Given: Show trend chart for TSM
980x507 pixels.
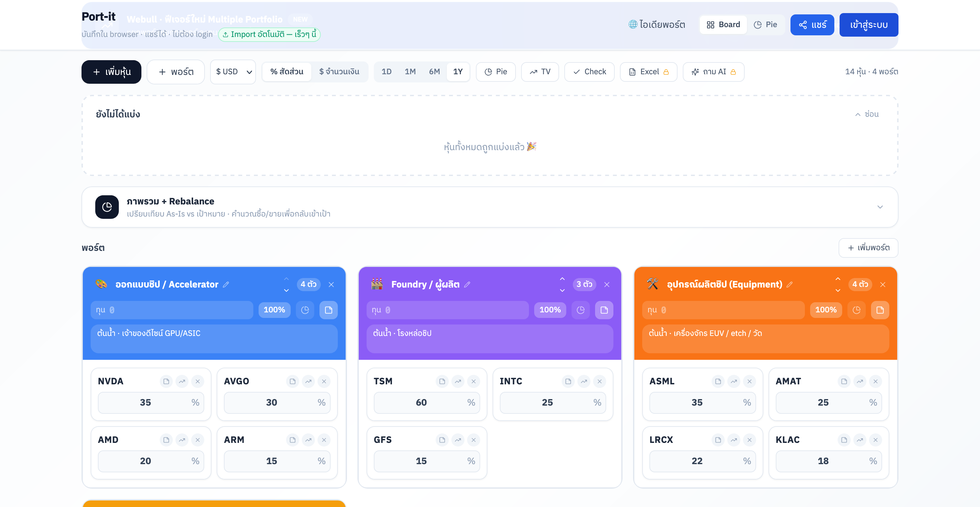Looking at the screenshot, I should [458, 381].
